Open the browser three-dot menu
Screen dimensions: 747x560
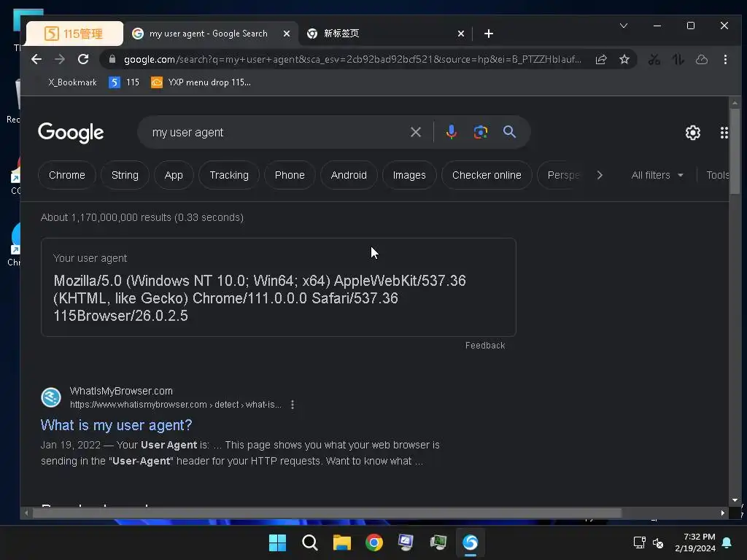pos(725,60)
